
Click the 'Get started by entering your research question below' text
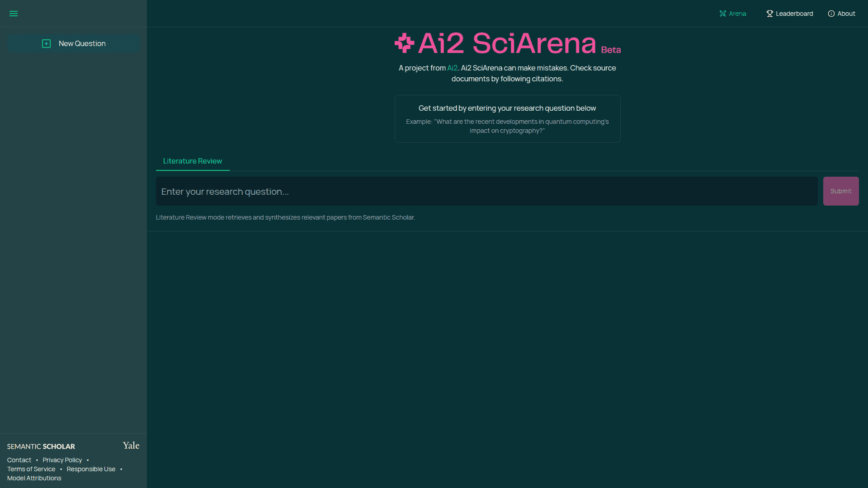[507, 108]
